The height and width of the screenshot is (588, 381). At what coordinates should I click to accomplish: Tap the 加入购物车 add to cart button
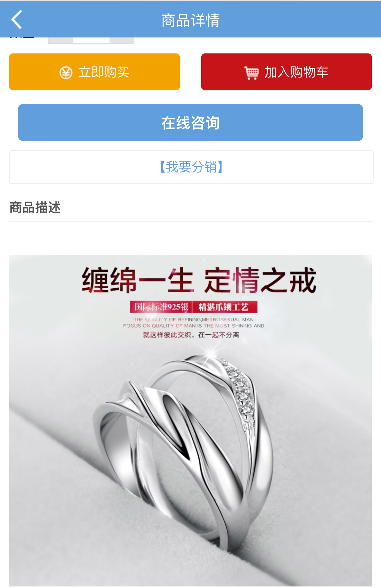click(287, 72)
